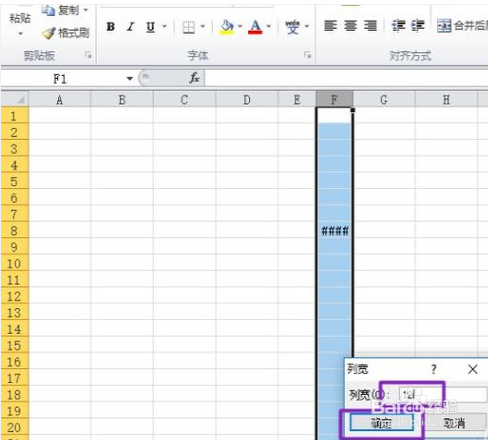Image resolution: width=488 pixels, height=440 pixels.
Task: Open font (字体) dialog launcher
Action: tap(307, 55)
